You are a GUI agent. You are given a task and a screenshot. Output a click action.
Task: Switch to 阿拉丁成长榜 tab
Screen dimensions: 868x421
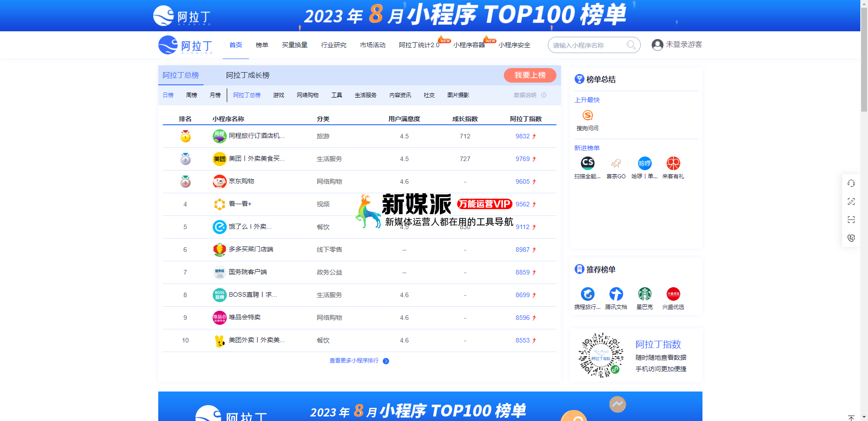pos(248,75)
